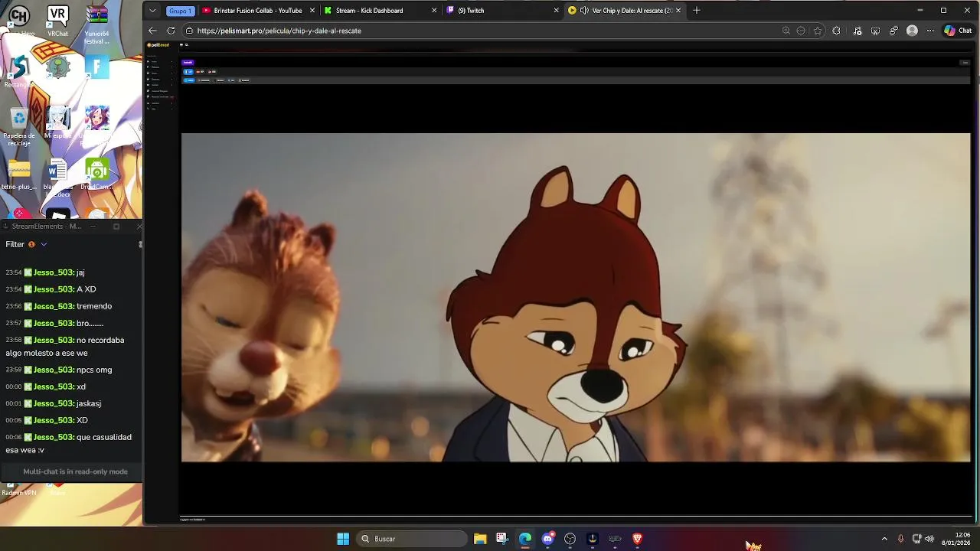This screenshot has height=551, width=980.
Task: Open the Fortnite desktop icon
Action: click(96, 68)
